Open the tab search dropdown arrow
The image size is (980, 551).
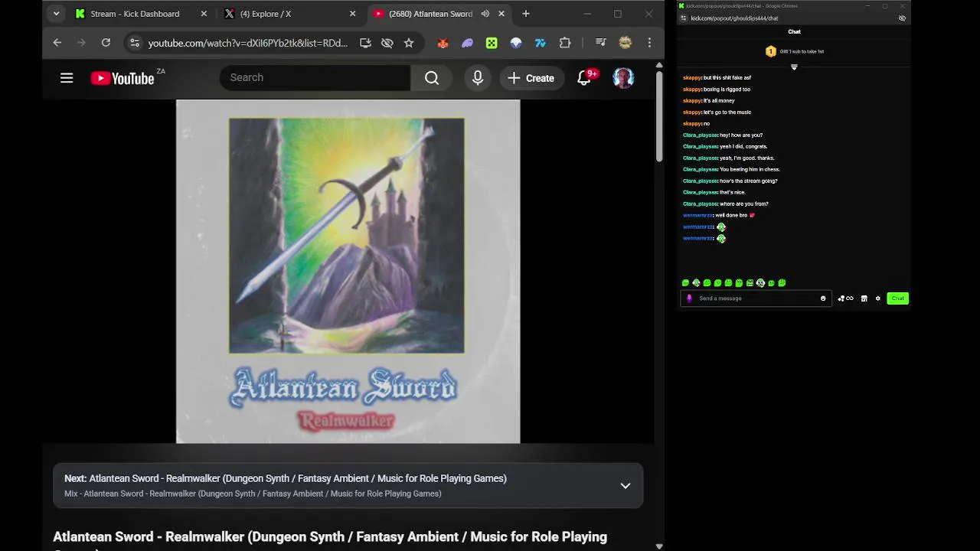56,14
